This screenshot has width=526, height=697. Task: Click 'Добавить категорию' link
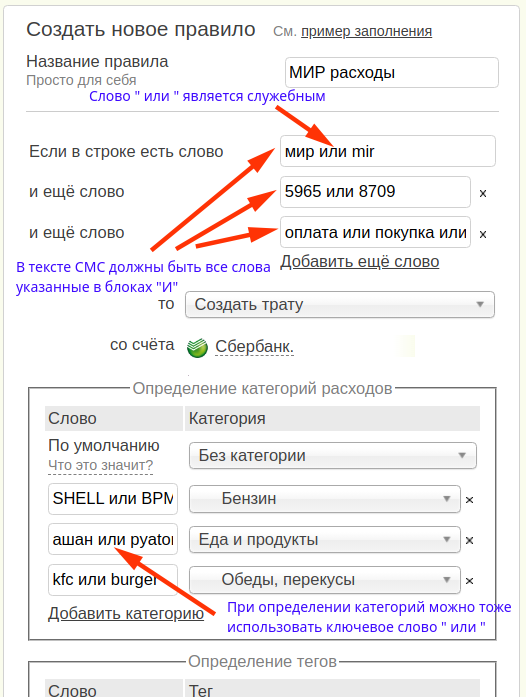coord(126,613)
